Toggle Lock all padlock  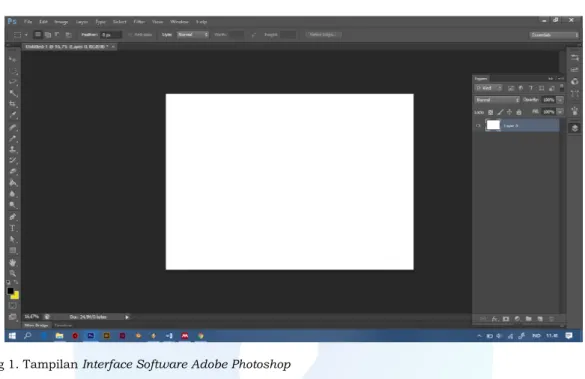coord(519,112)
